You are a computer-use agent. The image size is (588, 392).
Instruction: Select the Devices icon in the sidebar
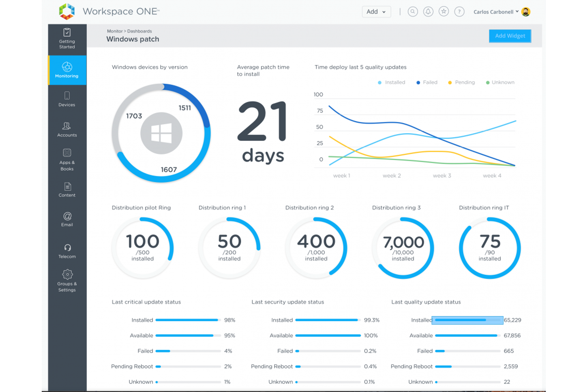(67, 98)
